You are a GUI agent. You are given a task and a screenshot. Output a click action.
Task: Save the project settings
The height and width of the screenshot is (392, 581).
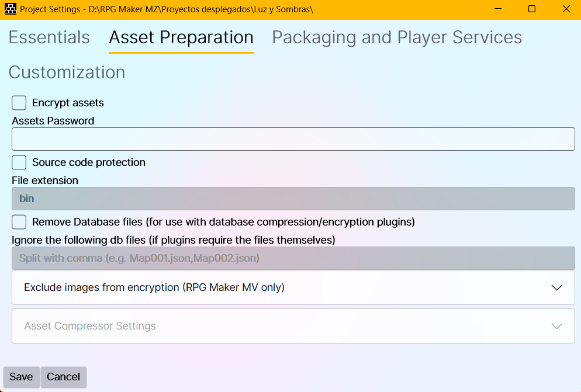click(x=21, y=377)
